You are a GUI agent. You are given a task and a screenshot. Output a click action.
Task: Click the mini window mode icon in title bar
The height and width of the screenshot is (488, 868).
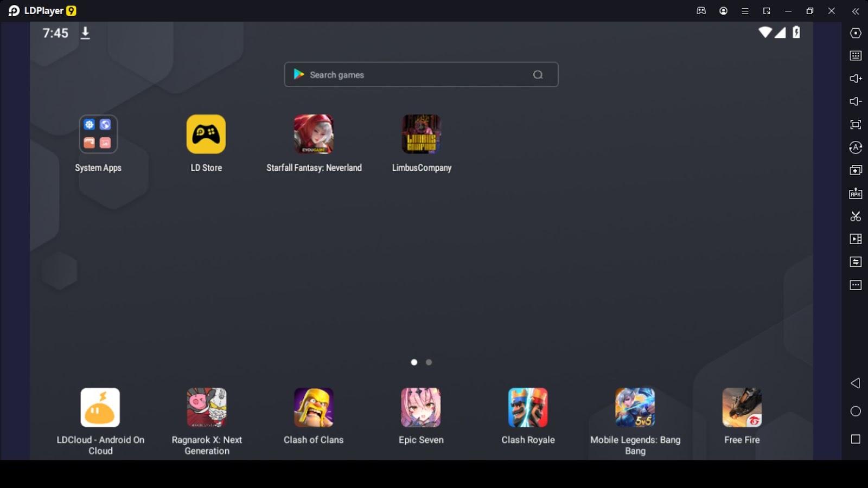pos(767,11)
